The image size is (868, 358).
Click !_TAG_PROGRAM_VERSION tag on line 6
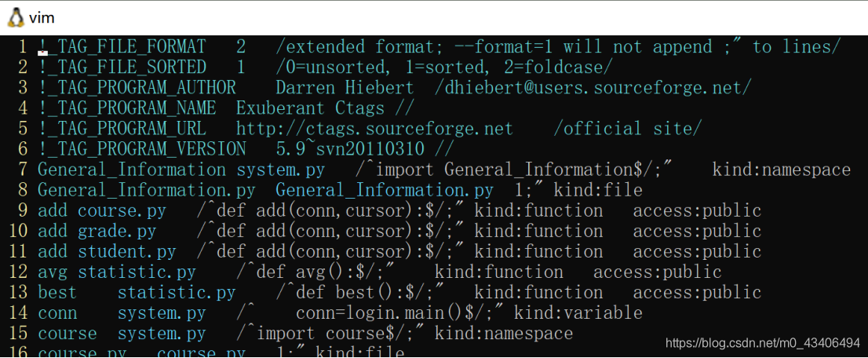pyautogui.click(x=142, y=149)
